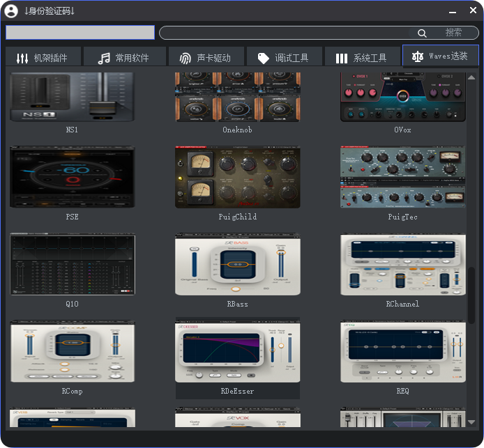The height and width of the screenshot is (448, 484).
Task: Click the PuigChild name label
Action: [237, 217]
